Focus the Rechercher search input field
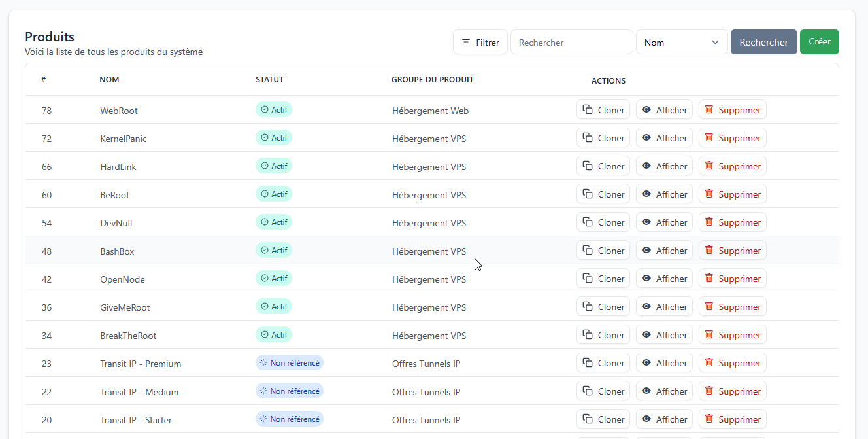Screen dimensions: 868x439 point(571,43)
